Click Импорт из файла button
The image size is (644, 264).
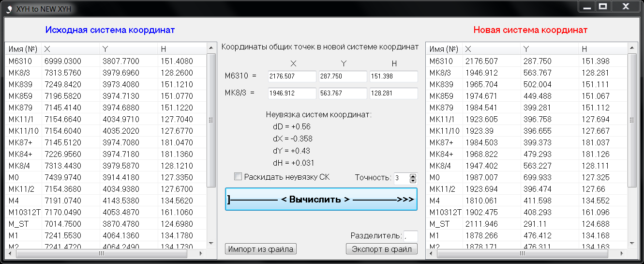(261, 249)
